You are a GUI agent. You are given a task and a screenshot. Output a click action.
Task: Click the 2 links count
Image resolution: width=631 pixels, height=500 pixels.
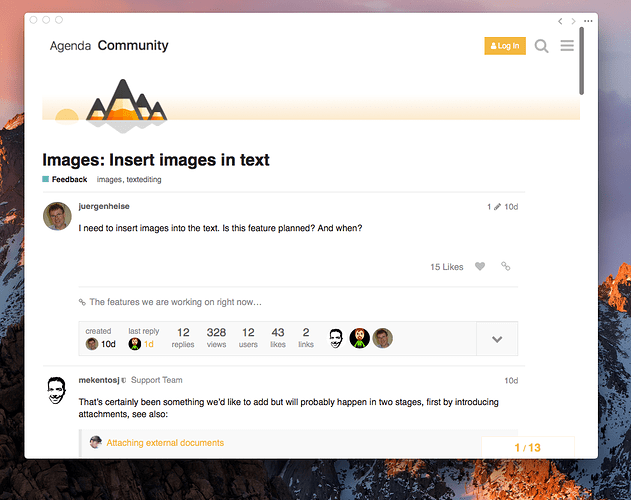[x=306, y=338]
